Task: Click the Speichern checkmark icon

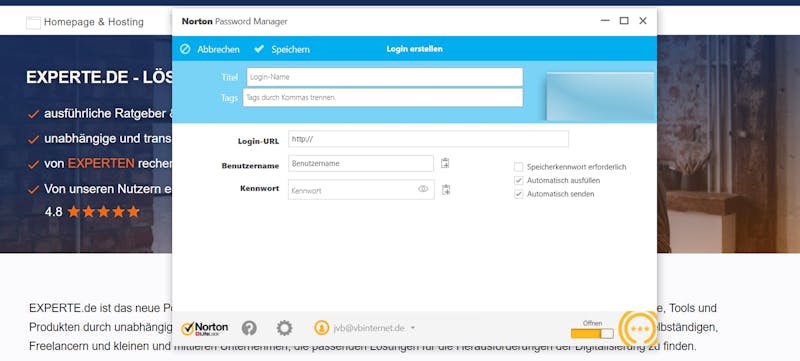Action: coord(259,48)
